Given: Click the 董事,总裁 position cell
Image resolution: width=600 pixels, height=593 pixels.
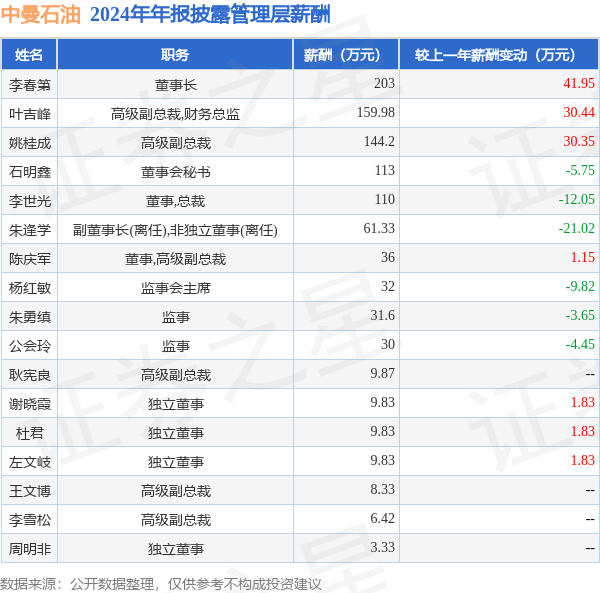Looking at the screenshot, I should point(175,201).
